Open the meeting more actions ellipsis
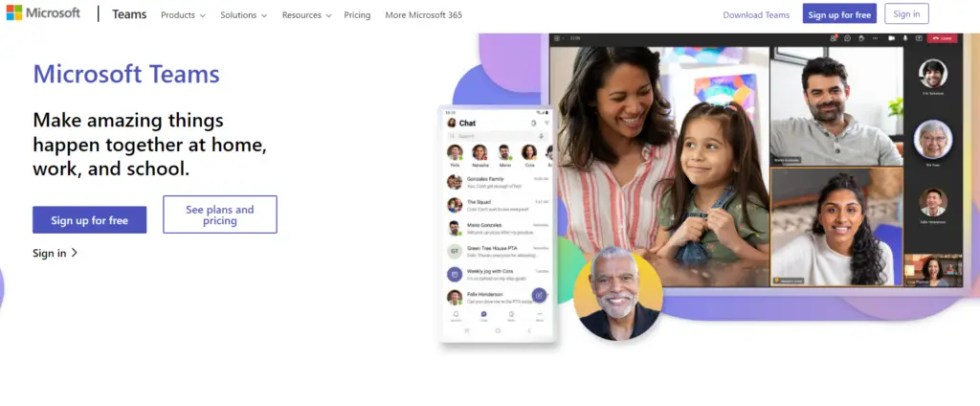 click(x=875, y=38)
